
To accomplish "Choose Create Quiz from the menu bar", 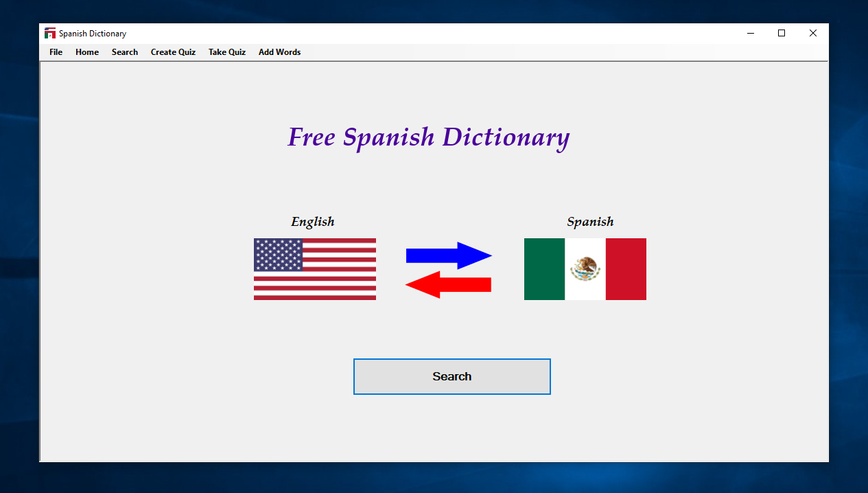I will click(173, 52).
